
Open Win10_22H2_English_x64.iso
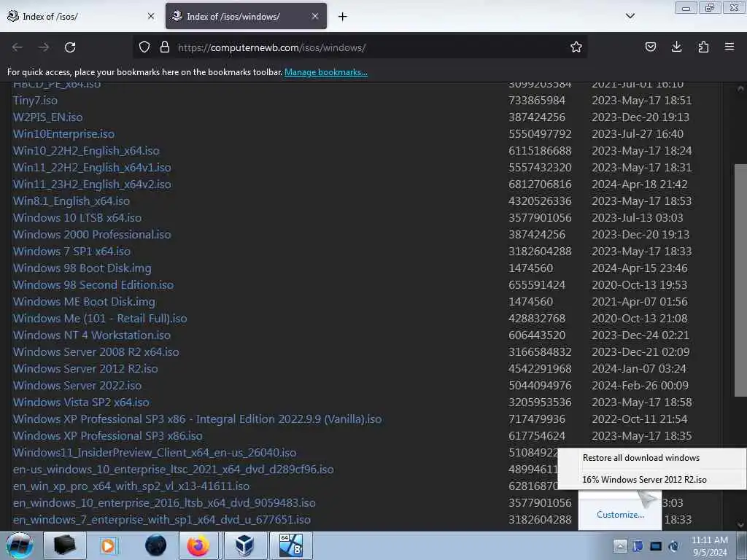(x=86, y=150)
